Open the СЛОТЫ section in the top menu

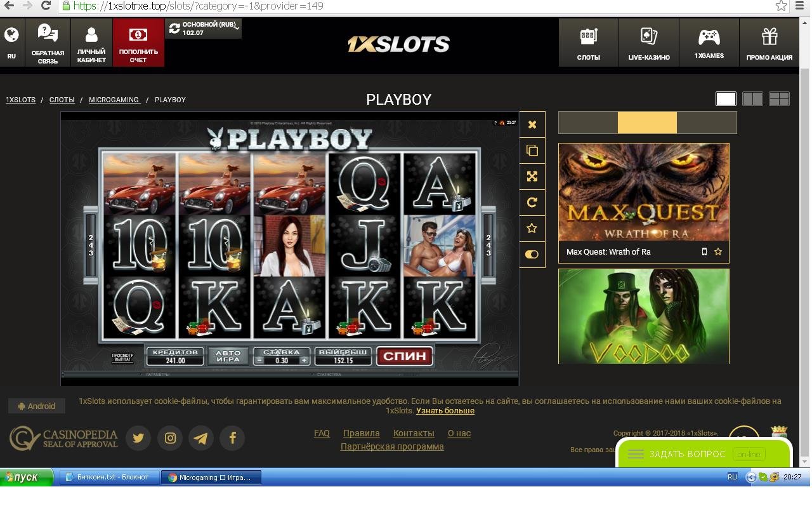point(589,42)
